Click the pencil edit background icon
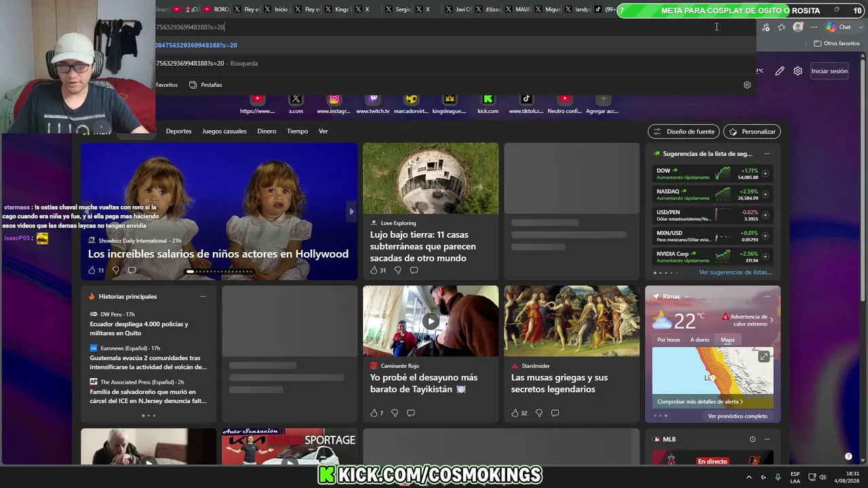The width and height of the screenshot is (868, 488). [780, 70]
